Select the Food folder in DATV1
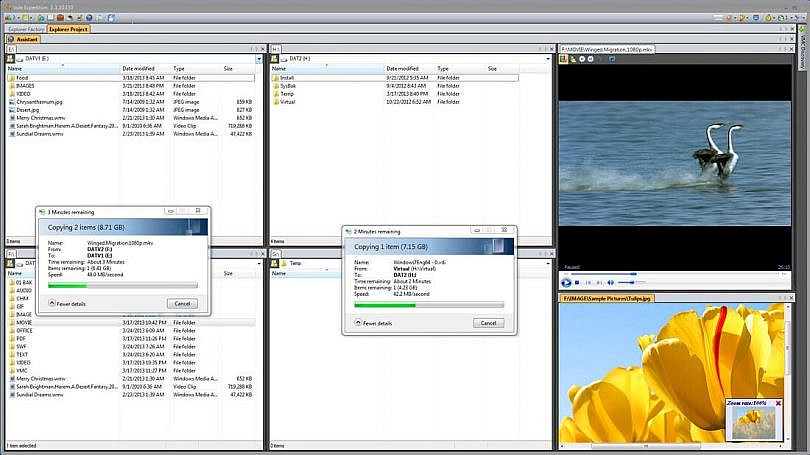This screenshot has width=810, height=455. [131, 78]
